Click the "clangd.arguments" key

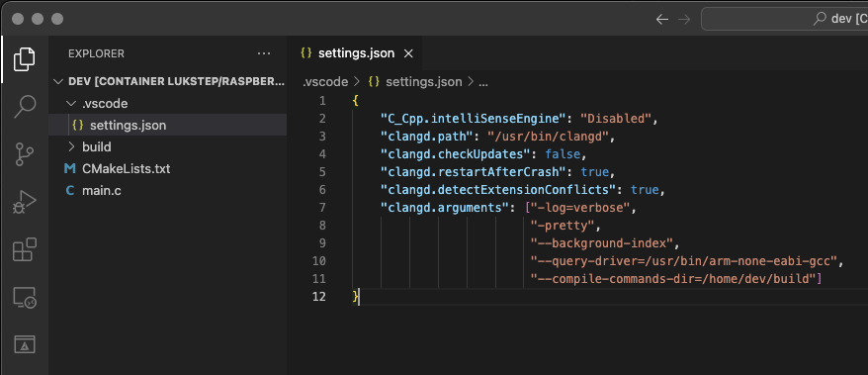[x=444, y=207]
